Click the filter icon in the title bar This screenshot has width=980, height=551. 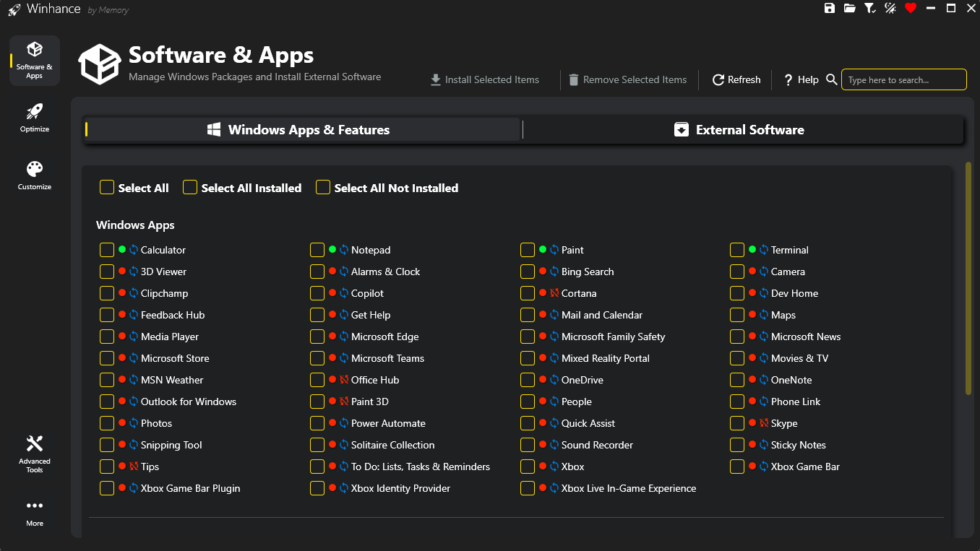(x=869, y=8)
